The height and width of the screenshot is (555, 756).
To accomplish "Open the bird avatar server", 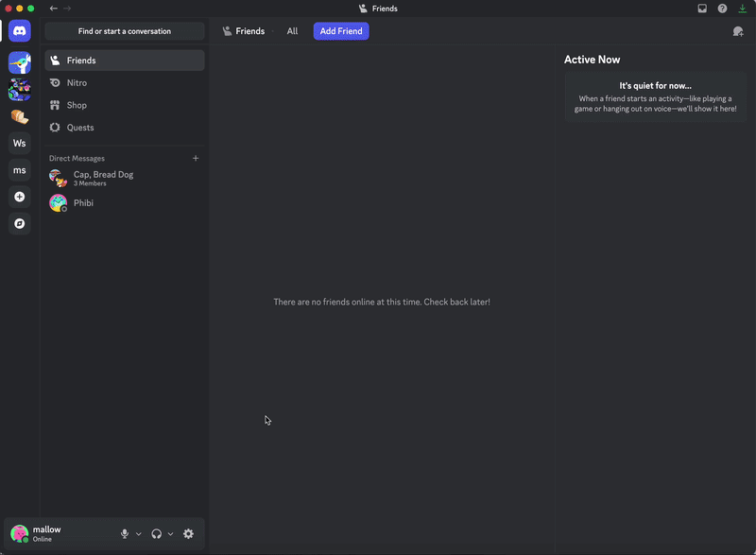I will coord(20,62).
